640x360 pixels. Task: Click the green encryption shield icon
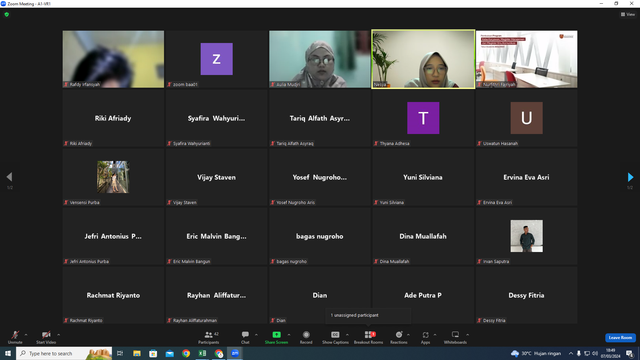click(7, 14)
